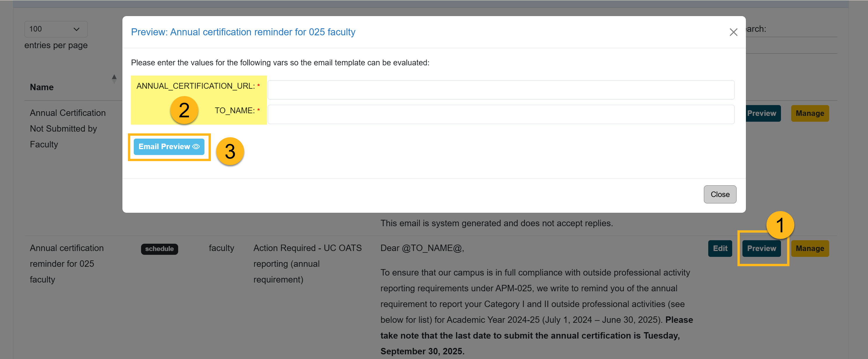Click the ANNUAL_CERTIFICATION_URL label
The image size is (868, 359).
[x=195, y=86]
